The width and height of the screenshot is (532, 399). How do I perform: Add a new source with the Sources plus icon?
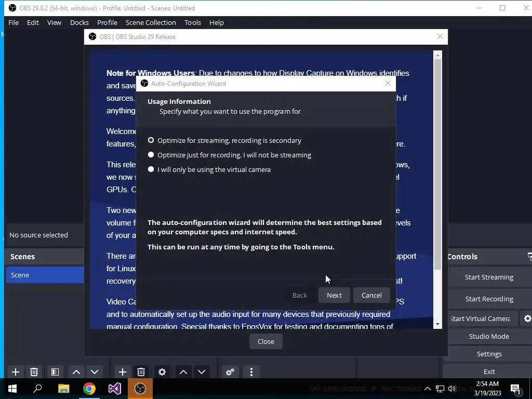click(123, 372)
